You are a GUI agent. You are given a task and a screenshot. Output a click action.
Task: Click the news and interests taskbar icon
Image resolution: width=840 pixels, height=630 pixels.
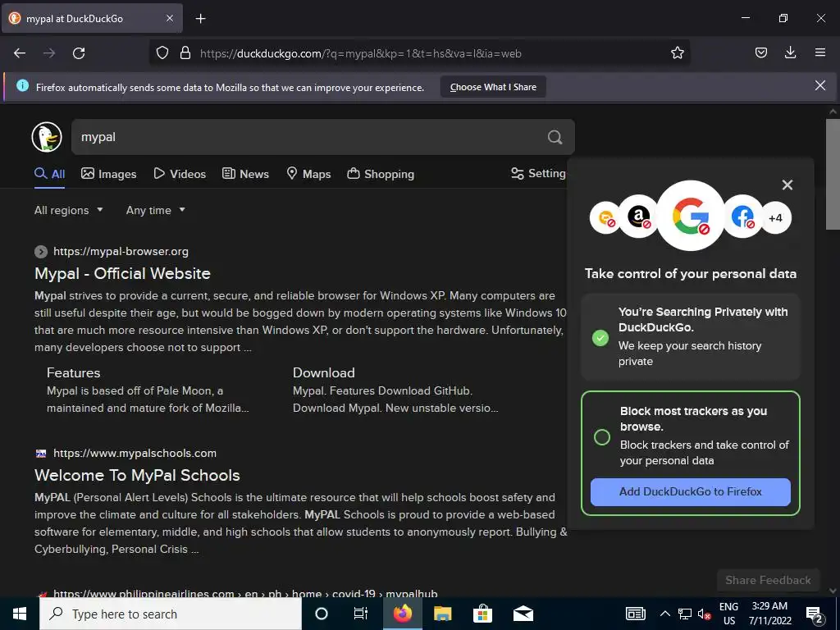[x=636, y=614]
